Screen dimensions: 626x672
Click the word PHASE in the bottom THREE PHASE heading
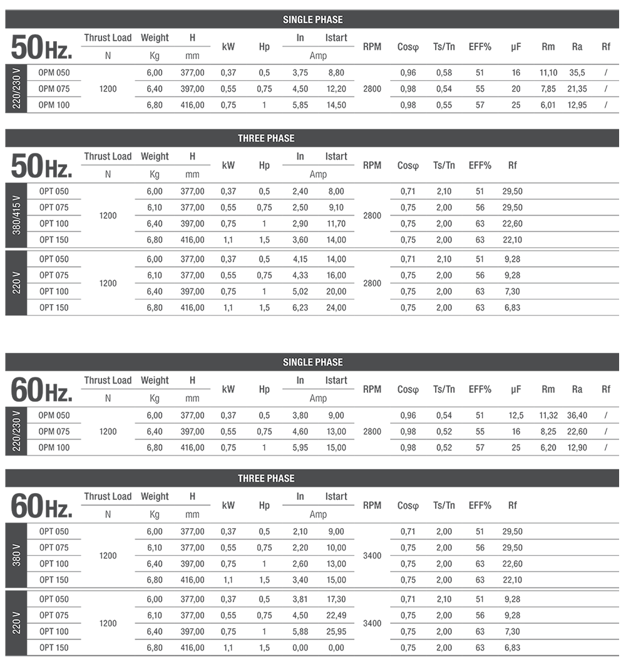[x=281, y=479]
